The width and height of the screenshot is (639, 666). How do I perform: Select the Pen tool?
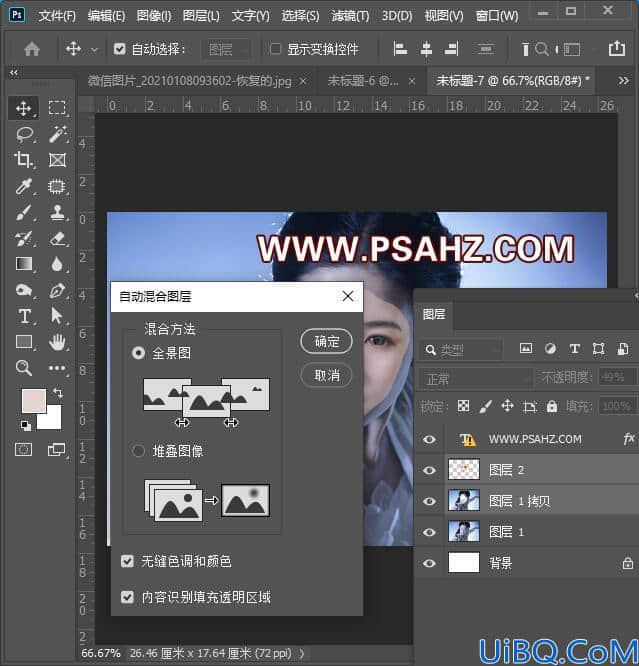click(57, 291)
